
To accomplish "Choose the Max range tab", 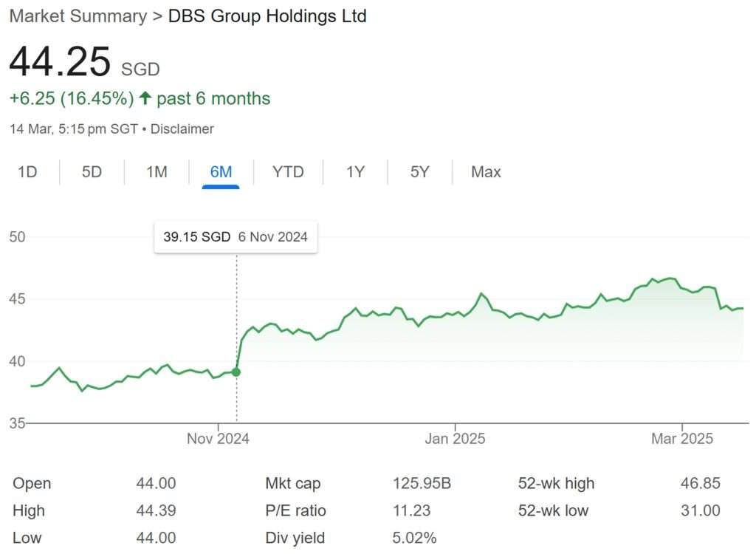I will click(486, 172).
